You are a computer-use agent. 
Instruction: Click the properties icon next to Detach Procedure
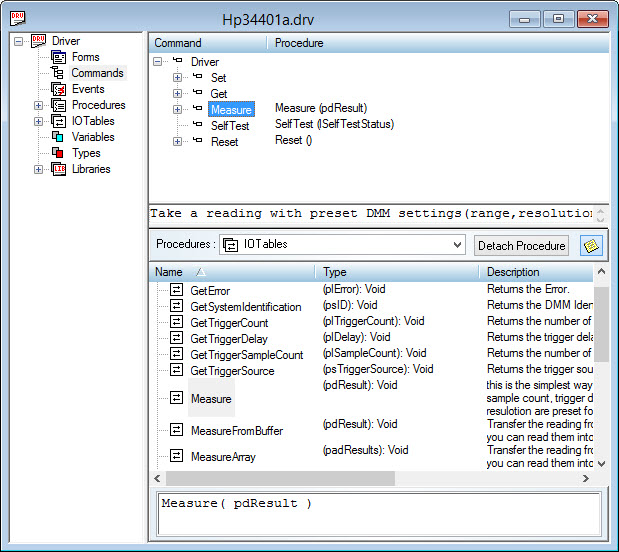590,245
